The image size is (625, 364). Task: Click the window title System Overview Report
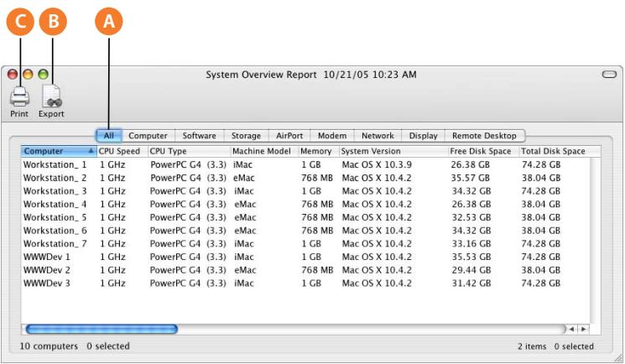click(x=261, y=75)
